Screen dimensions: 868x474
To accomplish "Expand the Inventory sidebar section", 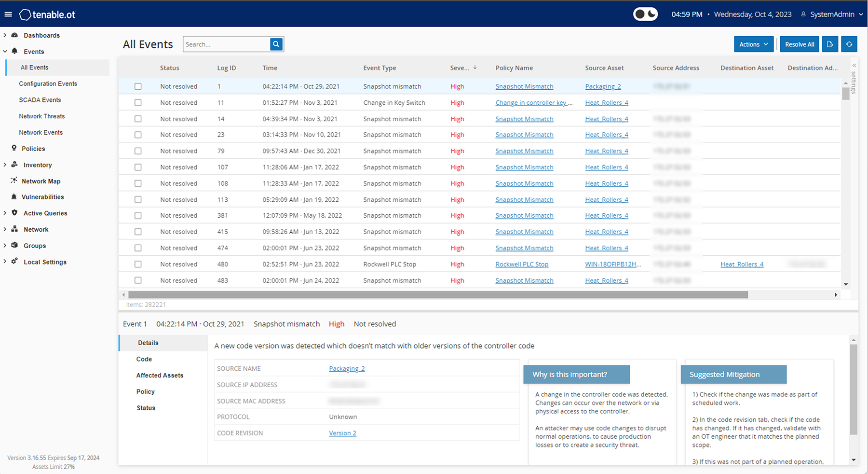I will (x=37, y=165).
